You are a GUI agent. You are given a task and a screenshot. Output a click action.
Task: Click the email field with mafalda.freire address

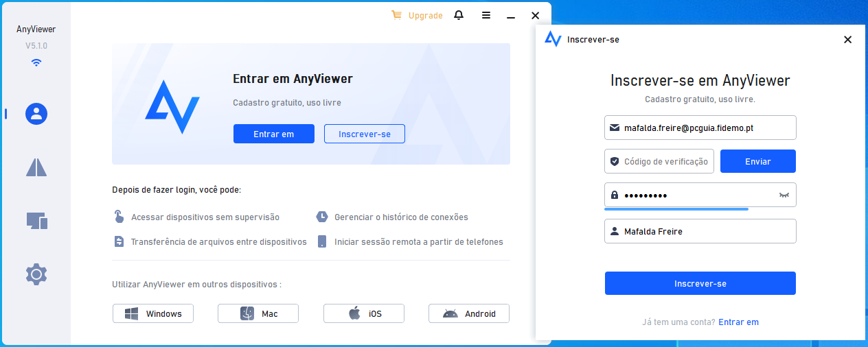pos(700,128)
